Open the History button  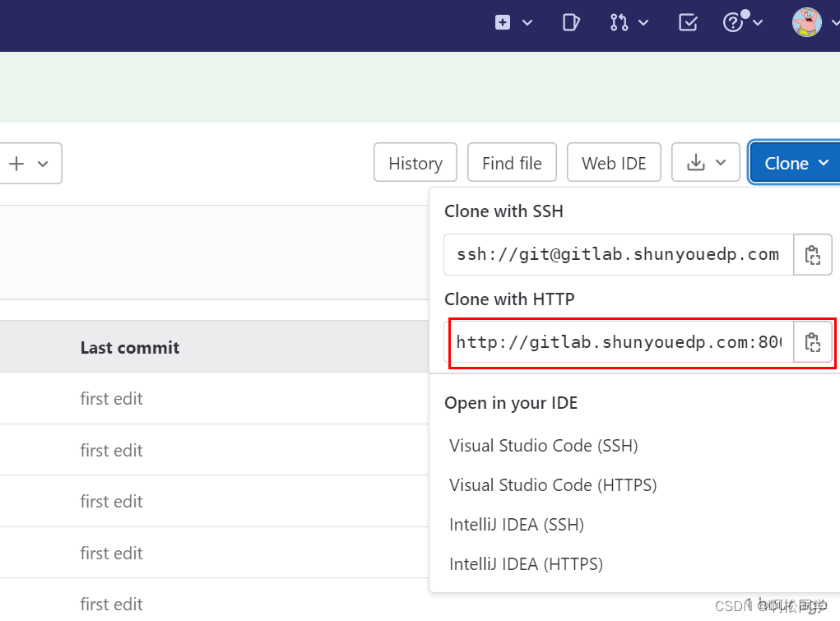point(415,163)
